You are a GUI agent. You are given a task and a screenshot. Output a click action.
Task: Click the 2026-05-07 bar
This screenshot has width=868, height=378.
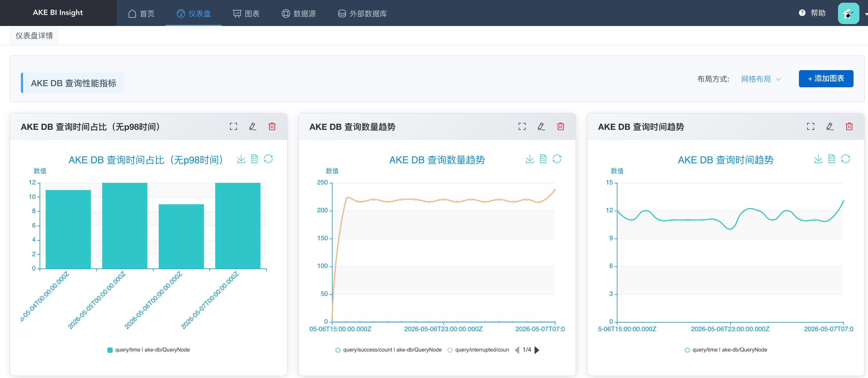coord(238,226)
